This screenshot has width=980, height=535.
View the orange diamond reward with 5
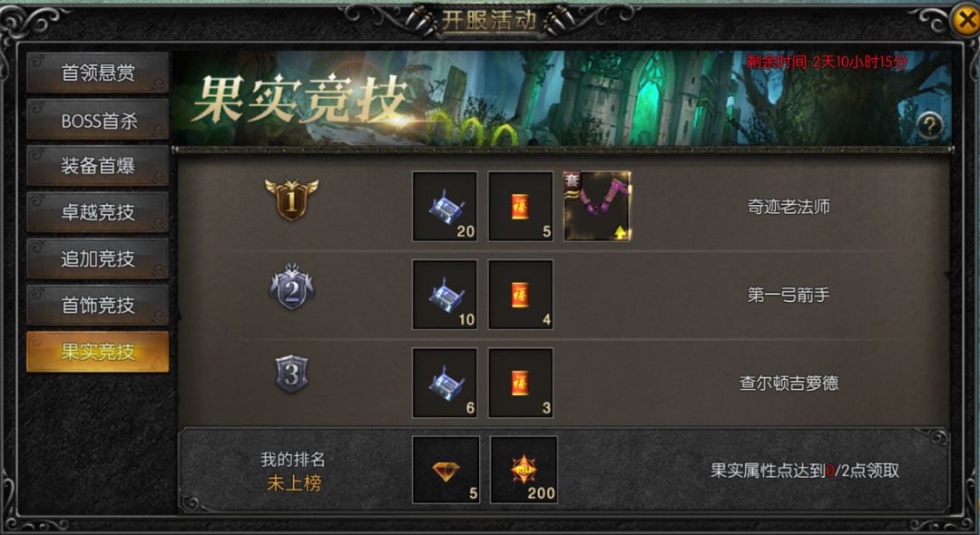(446, 470)
